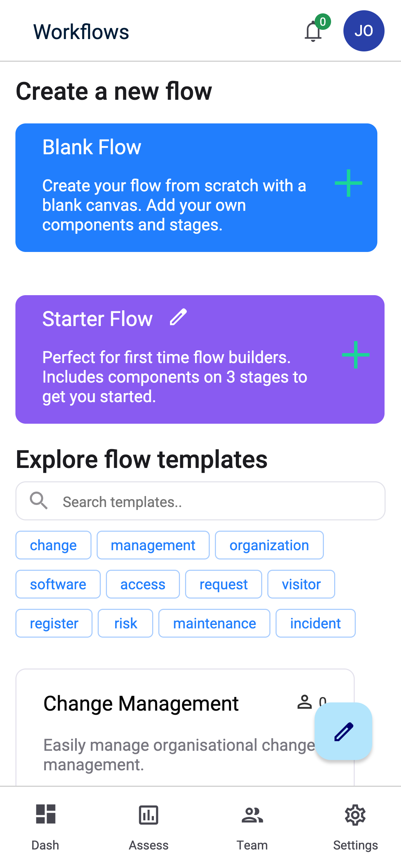401x868 pixels.
Task: Open the notifications bell
Action: (313, 32)
